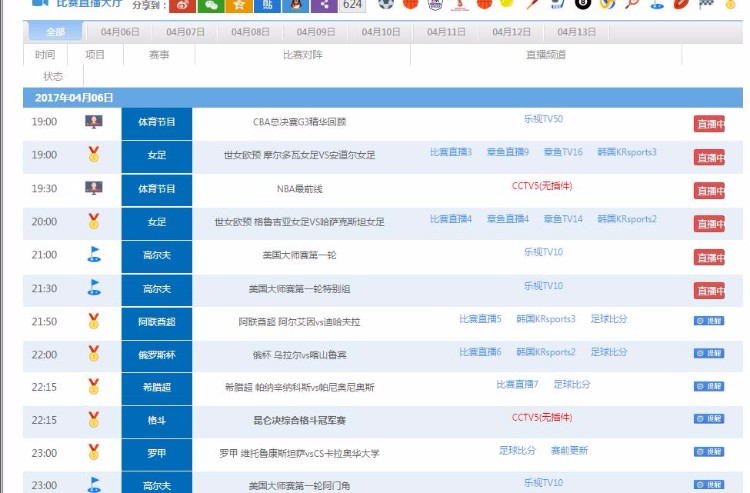Filter by black 8-ball billiards icon
Screen dimensions: 750x493
coord(583,4)
